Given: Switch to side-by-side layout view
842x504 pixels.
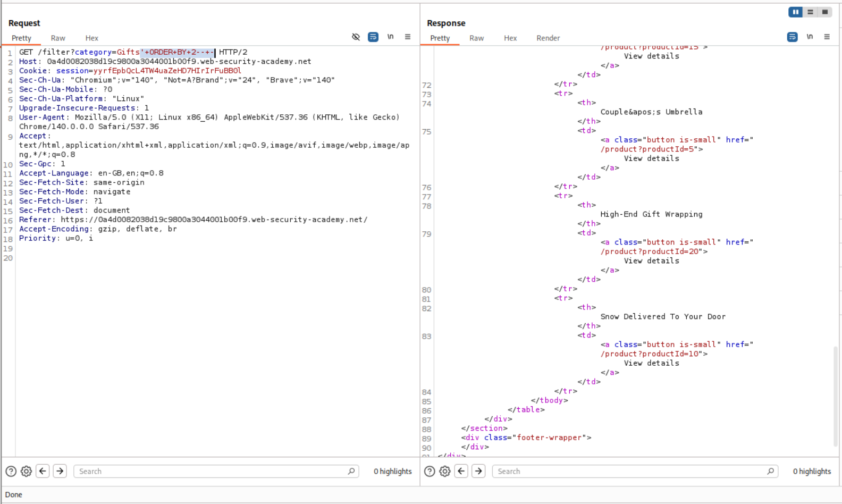Looking at the screenshot, I should 795,12.
